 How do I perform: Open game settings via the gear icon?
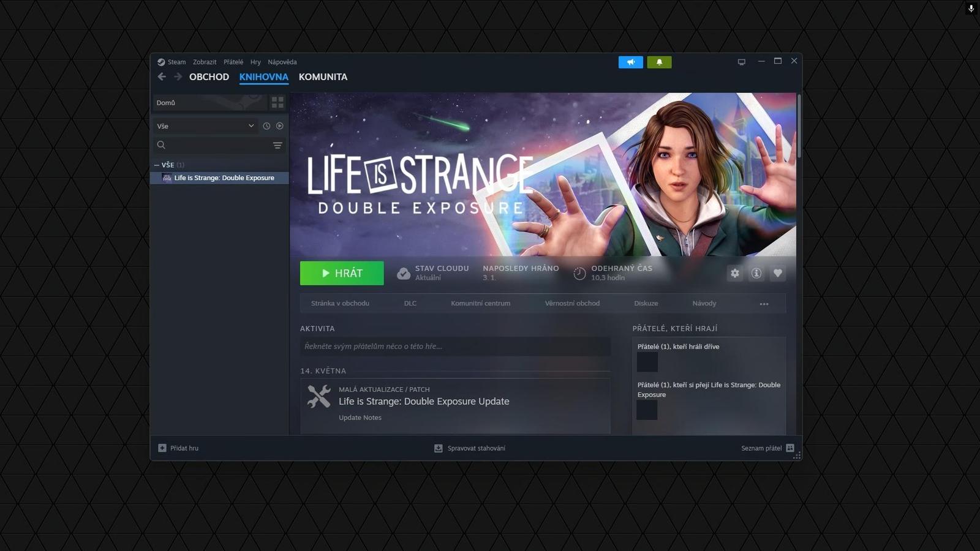734,273
